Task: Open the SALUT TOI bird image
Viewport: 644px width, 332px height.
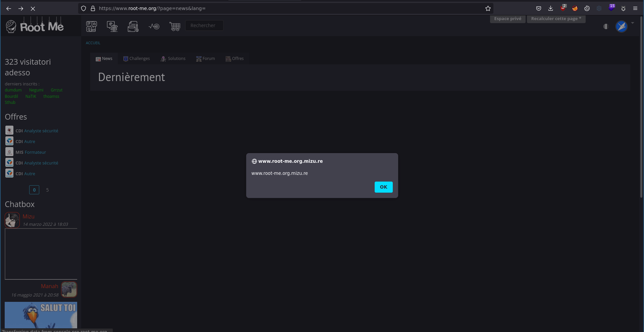Action: click(x=41, y=315)
